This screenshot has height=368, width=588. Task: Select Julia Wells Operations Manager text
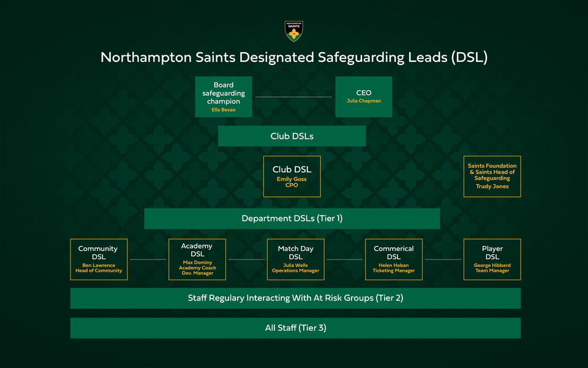pos(295,268)
